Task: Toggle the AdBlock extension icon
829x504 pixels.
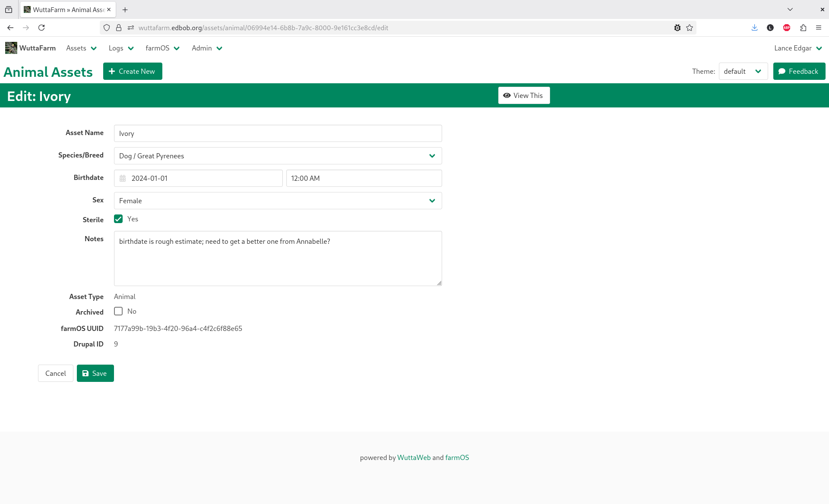Action: pyautogui.click(x=787, y=28)
